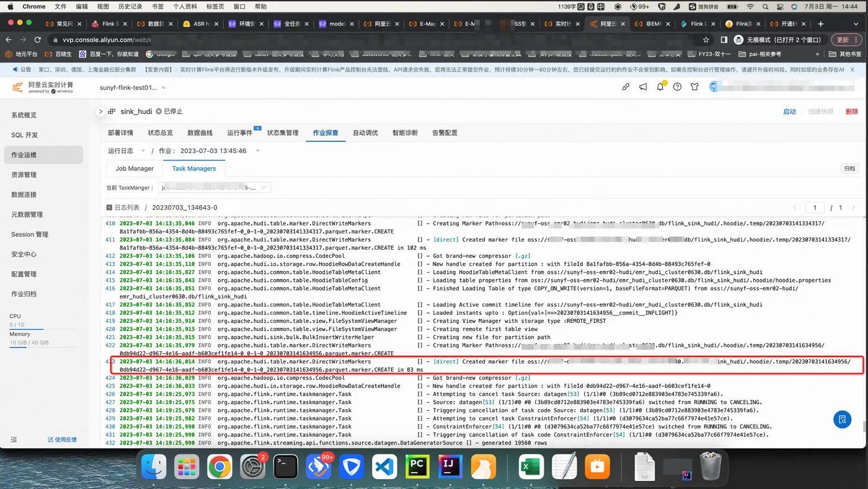Image resolution: width=868 pixels, height=489 pixels.
Task: Open the 书签 menu in the menu bar
Action: (157, 6)
